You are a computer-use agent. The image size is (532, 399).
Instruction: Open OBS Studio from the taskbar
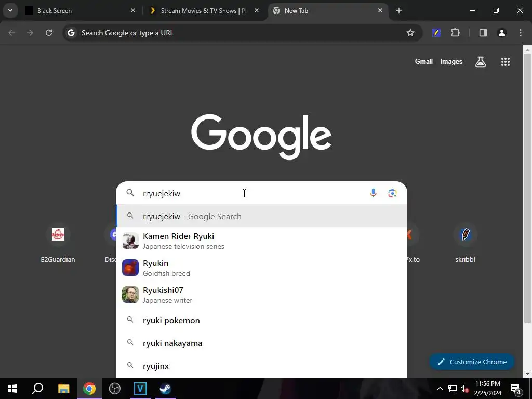(x=115, y=389)
